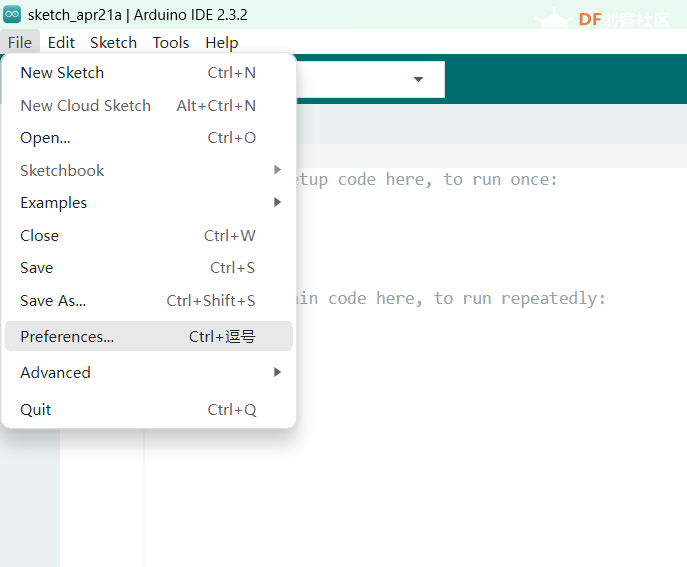Click the 'code here, to run once:' comment
Viewport: 687px width, 567px height.
(x=447, y=180)
